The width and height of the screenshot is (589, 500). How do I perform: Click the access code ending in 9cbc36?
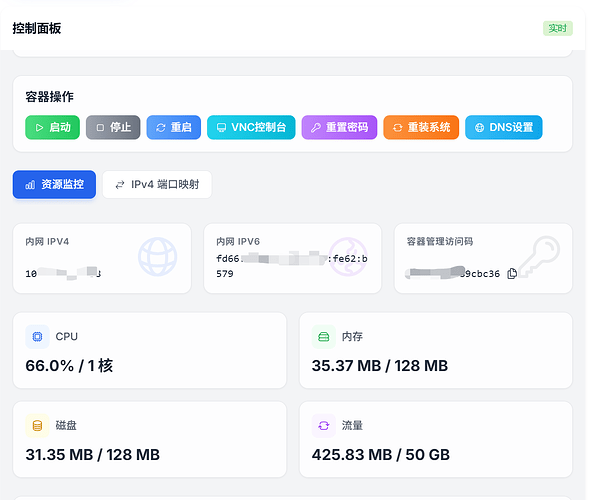453,273
